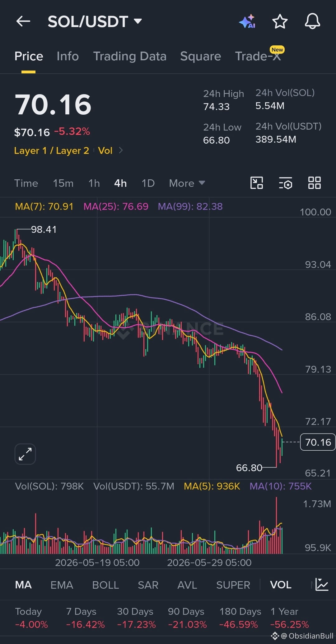Switch to the Info tab
336x644 pixels.
pos(68,56)
